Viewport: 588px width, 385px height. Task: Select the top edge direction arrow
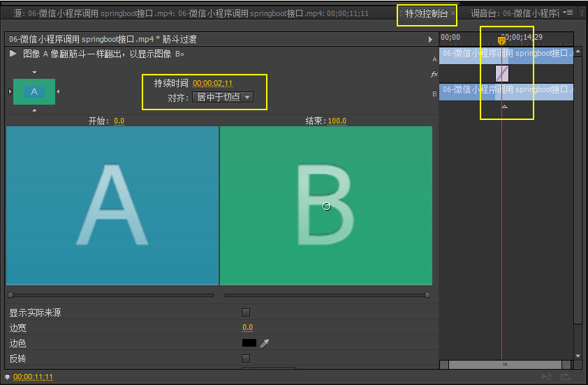click(x=34, y=73)
